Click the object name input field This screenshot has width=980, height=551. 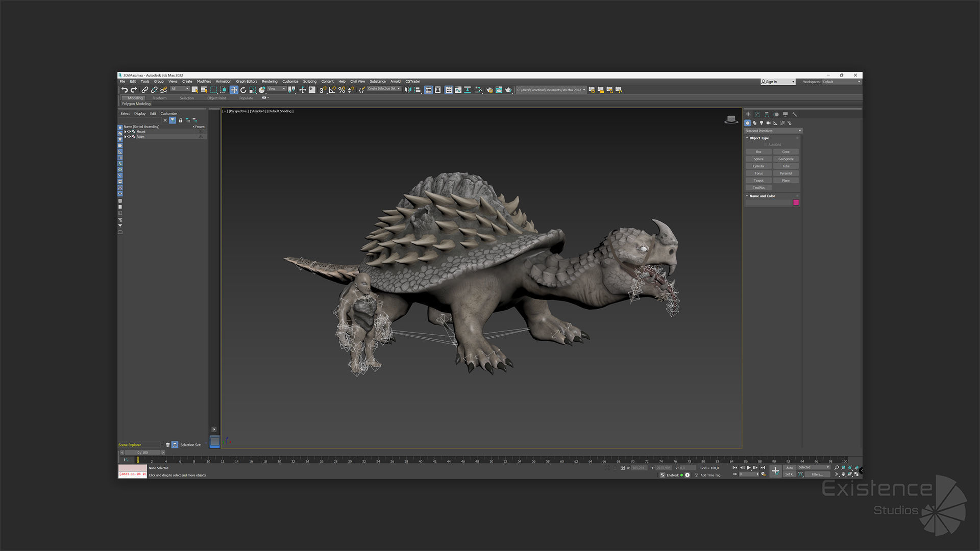tap(769, 203)
